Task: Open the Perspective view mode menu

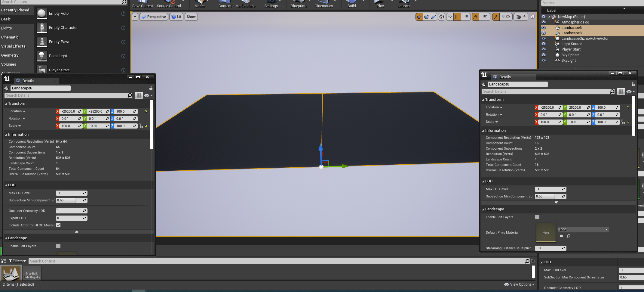Action: coord(154,17)
